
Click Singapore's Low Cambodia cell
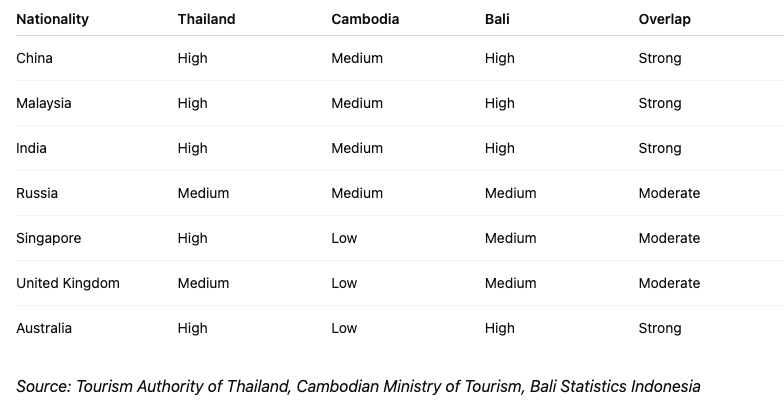[344, 238]
